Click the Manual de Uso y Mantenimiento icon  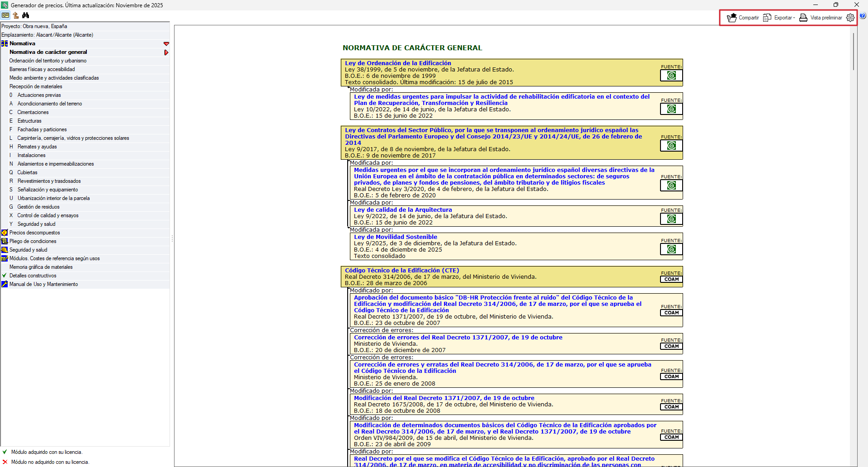5,284
